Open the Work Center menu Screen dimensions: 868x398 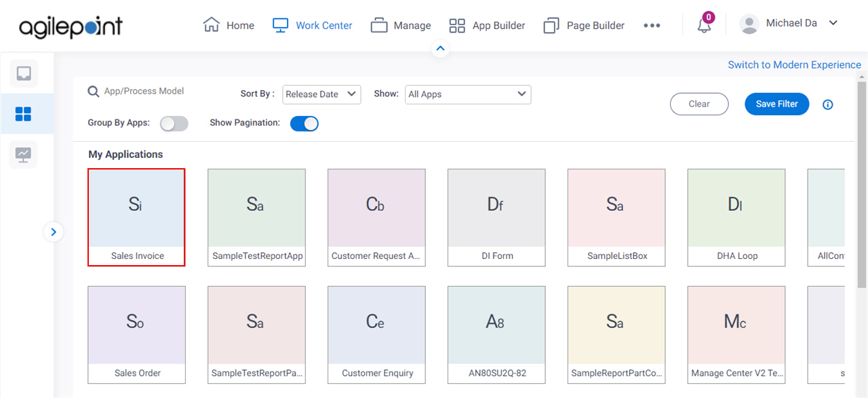pos(313,25)
